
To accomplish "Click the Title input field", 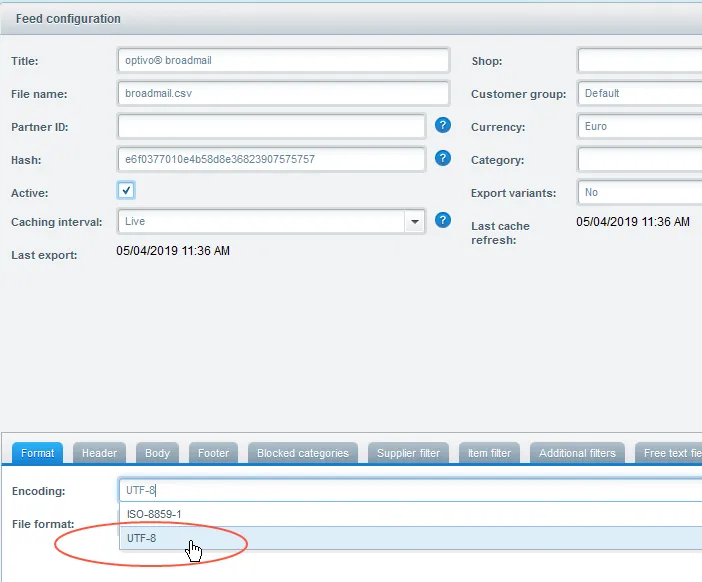I will pyautogui.click(x=283, y=60).
